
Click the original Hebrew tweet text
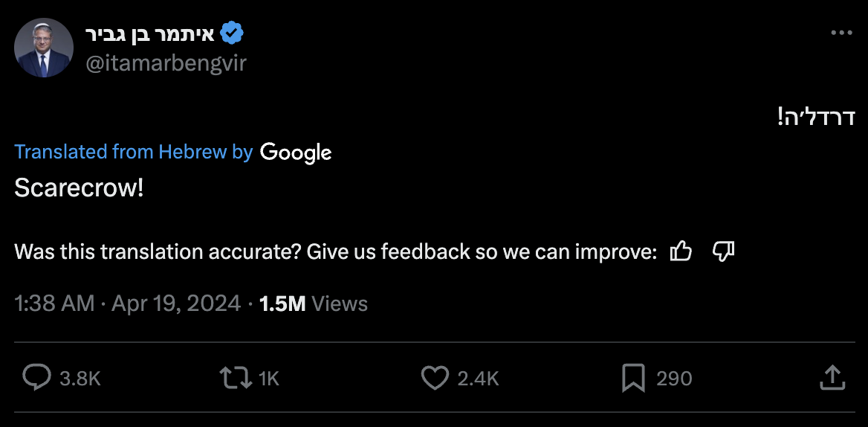point(815,117)
